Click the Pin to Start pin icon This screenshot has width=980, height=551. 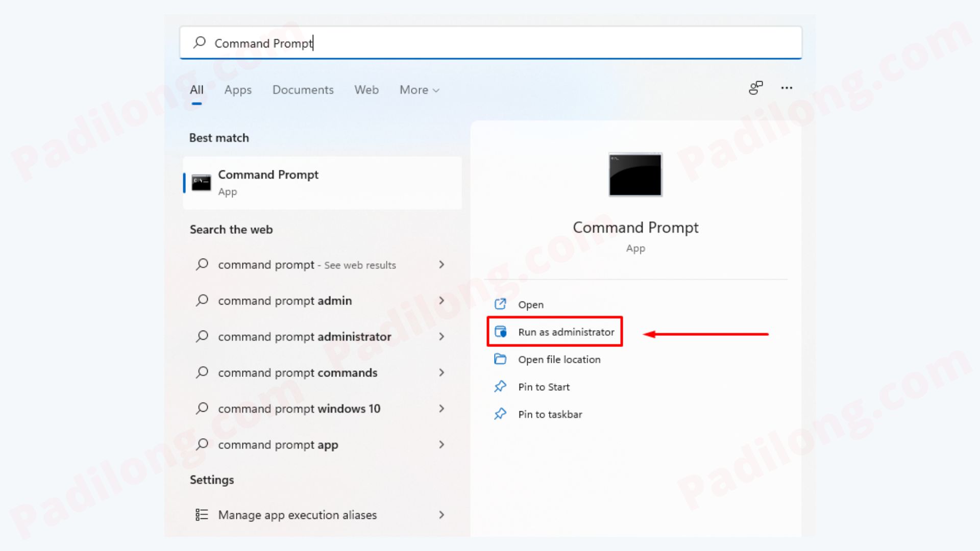coord(500,386)
